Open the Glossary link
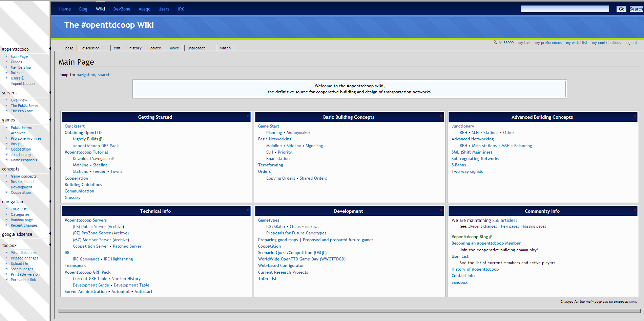This screenshot has width=644, height=321. [x=73, y=198]
